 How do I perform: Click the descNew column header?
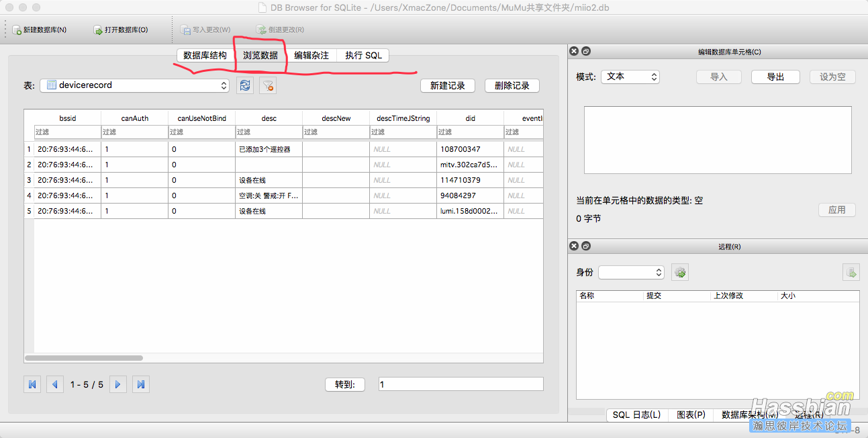(x=336, y=118)
